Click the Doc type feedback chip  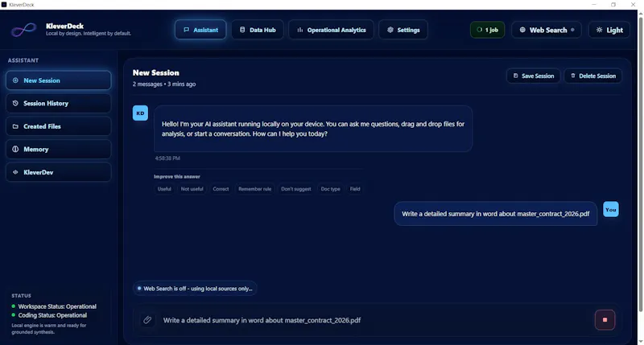click(330, 189)
